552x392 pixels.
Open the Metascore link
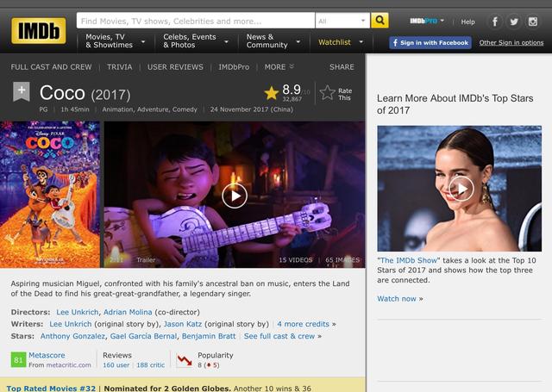coord(47,355)
